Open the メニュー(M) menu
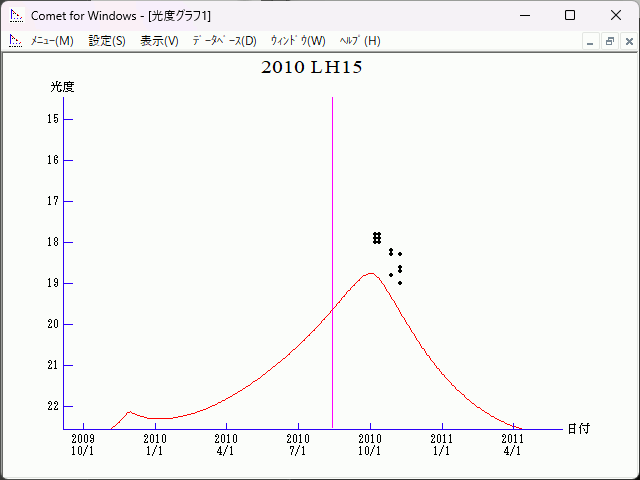Screen dimensions: 640x480 click(x=52, y=41)
